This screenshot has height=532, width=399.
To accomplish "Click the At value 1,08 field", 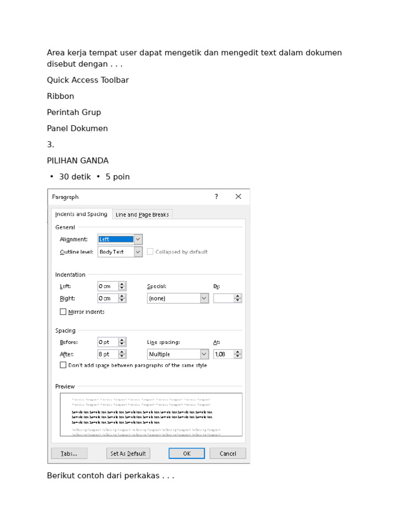I will [223, 354].
